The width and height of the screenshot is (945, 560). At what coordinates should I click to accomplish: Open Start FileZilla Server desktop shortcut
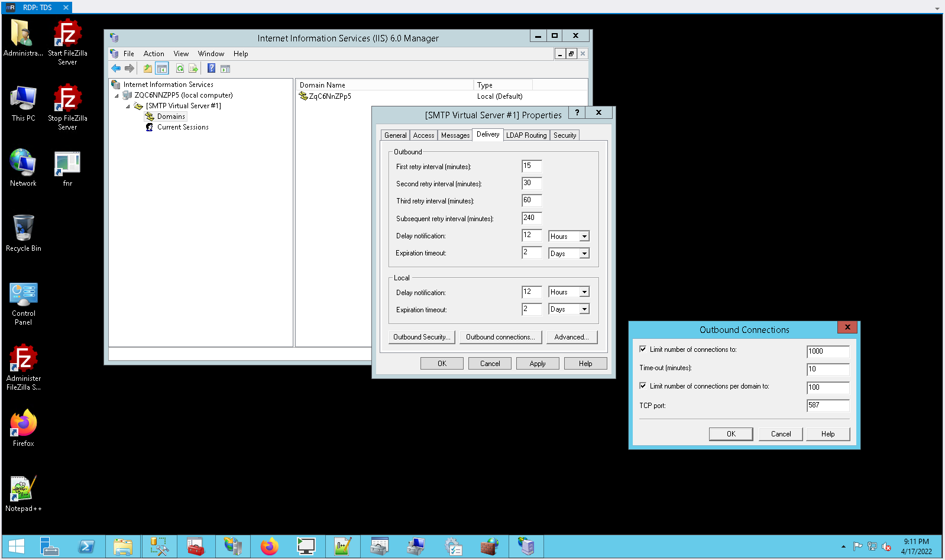(x=67, y=41)
